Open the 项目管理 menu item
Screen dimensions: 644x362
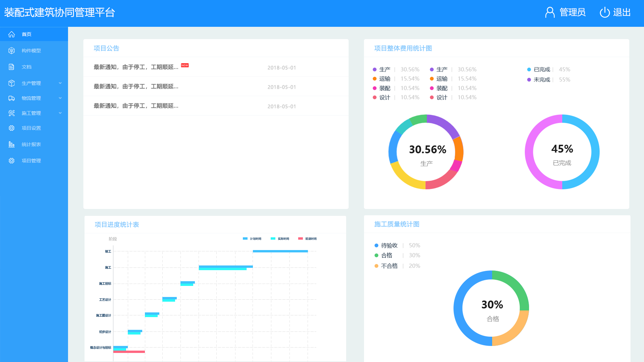coord(31,161)
